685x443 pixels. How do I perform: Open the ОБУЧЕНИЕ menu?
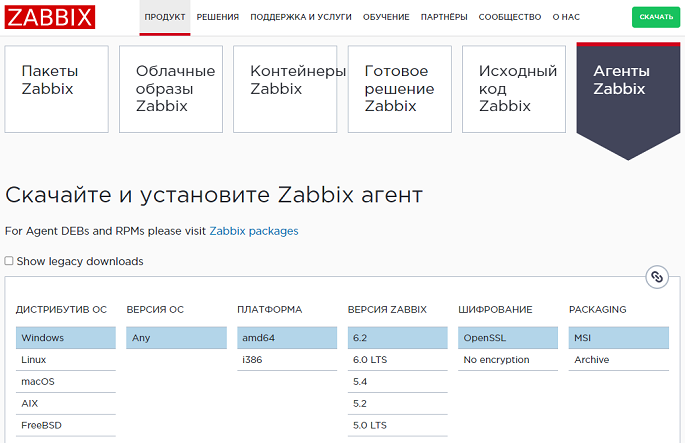386,17
